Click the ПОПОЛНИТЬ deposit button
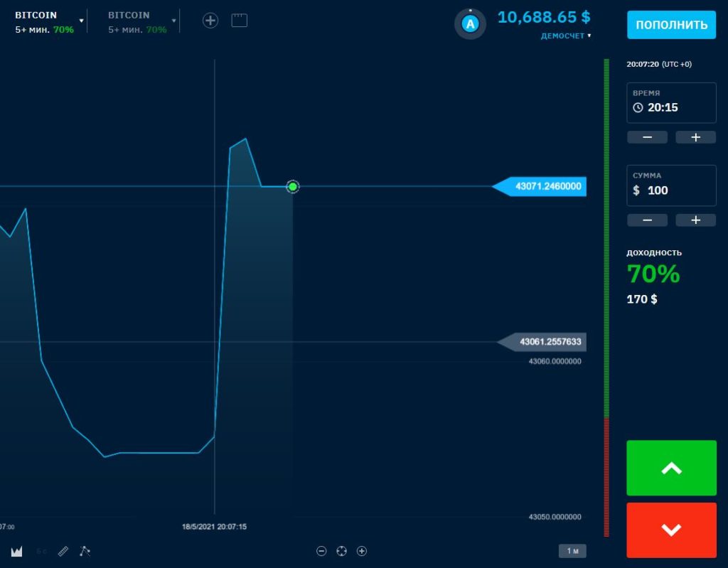This screenshot has width=728, height=568. pos(671,25)
